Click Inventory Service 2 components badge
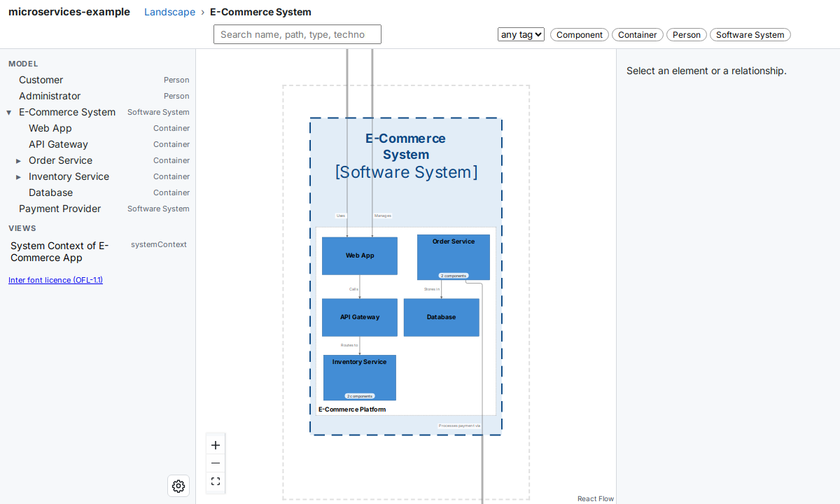The image size is (840, 504). (x=360, y=396)
